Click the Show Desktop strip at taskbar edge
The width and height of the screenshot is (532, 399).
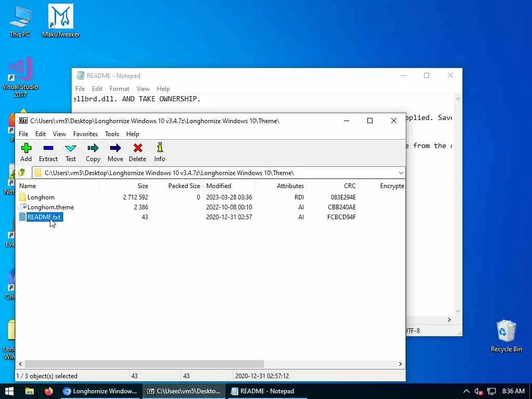click(530, 391)
